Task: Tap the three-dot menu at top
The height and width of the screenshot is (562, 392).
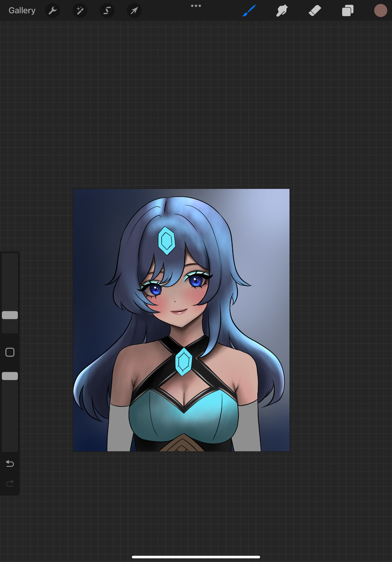Action: point(196,6)
